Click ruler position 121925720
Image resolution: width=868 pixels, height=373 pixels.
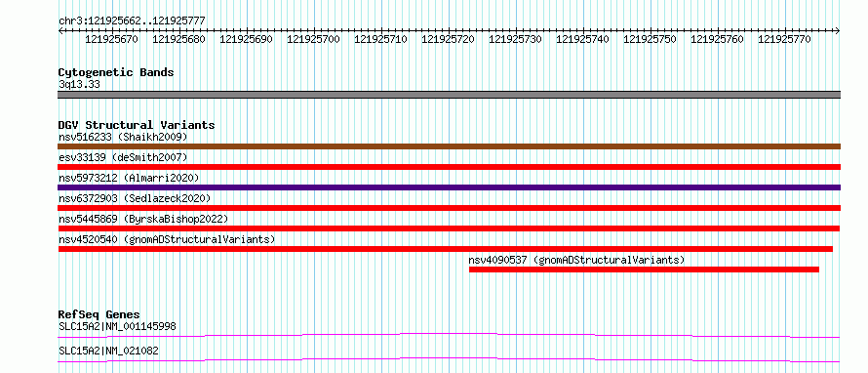tap(448, 40)
